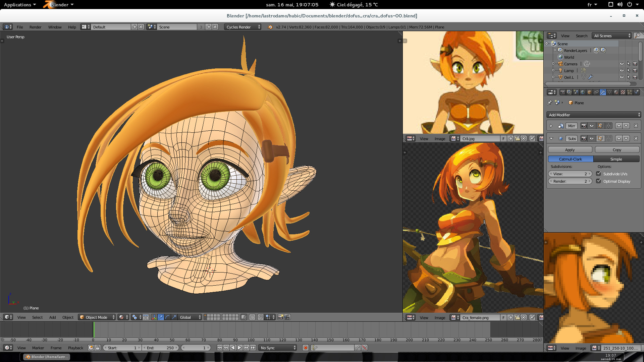Hide the Lamp object in viewport
The image size is (644, 362).
[x=622, y=70]
